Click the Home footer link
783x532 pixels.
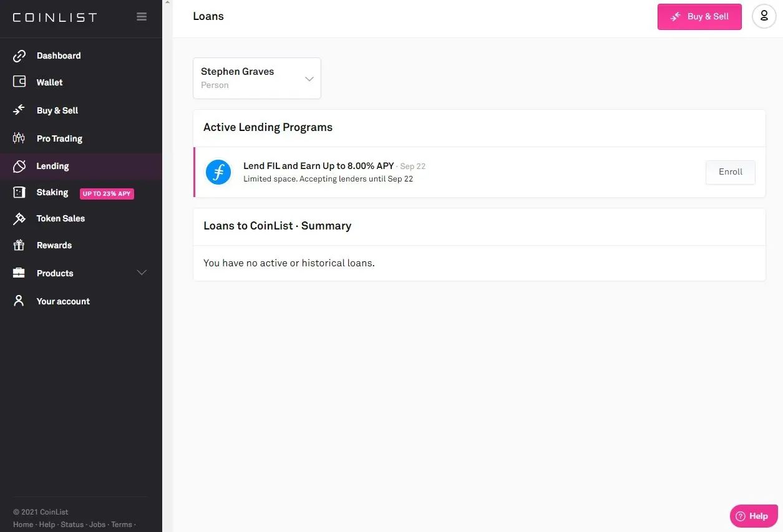pyautogui.click(x=23, y=525)
